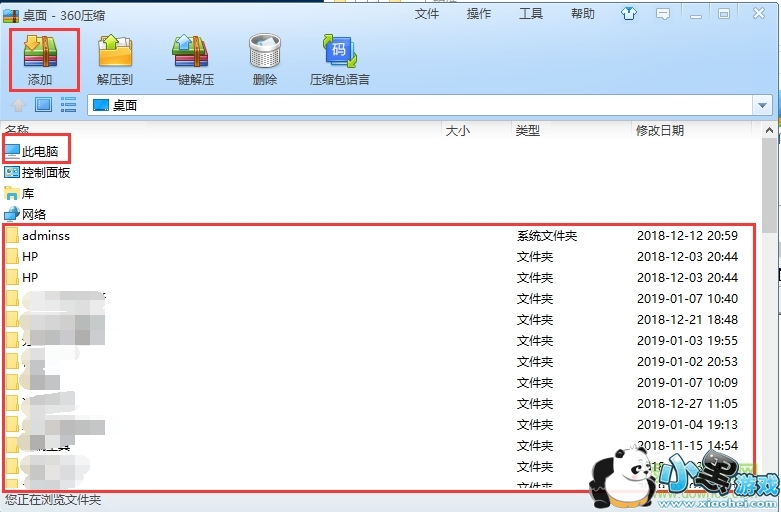
Task: Click the scrollbar up arrow
Action: (x=769, y=130)
